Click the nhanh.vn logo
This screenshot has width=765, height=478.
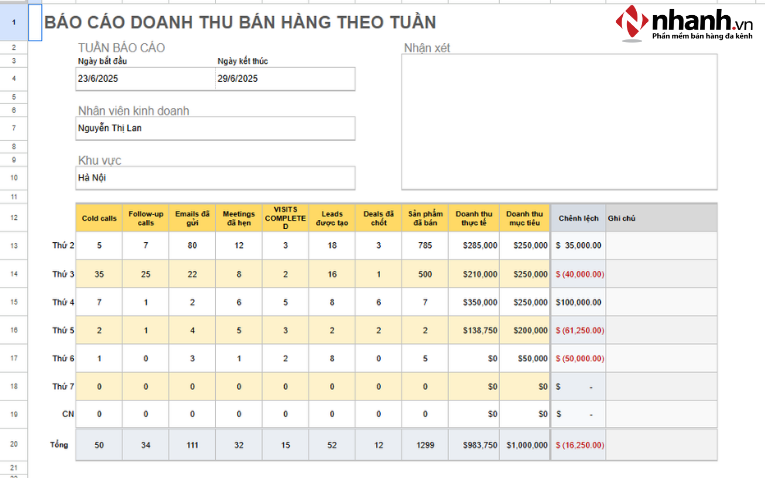tap(684, 23)
